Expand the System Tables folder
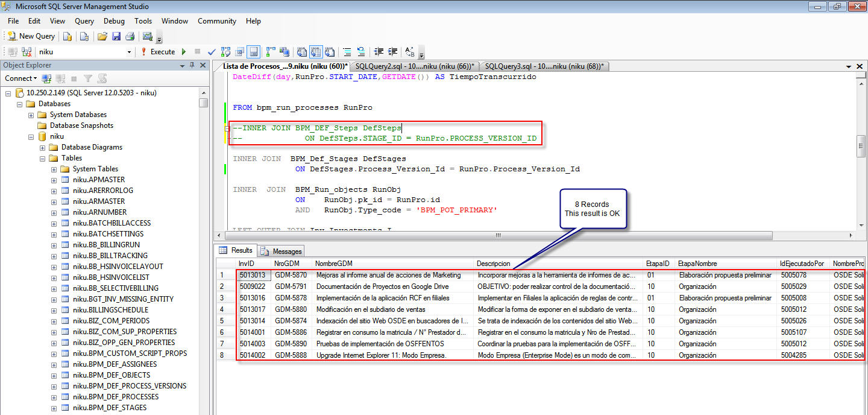The width and height of the screenshot is (868, 415). (54, 169)
